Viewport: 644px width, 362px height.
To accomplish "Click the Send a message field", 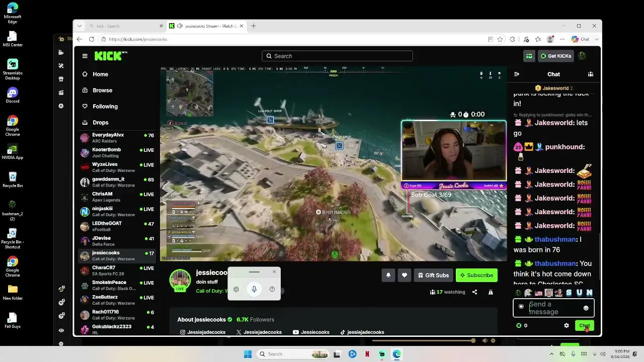I will click(x=553, y=308).
